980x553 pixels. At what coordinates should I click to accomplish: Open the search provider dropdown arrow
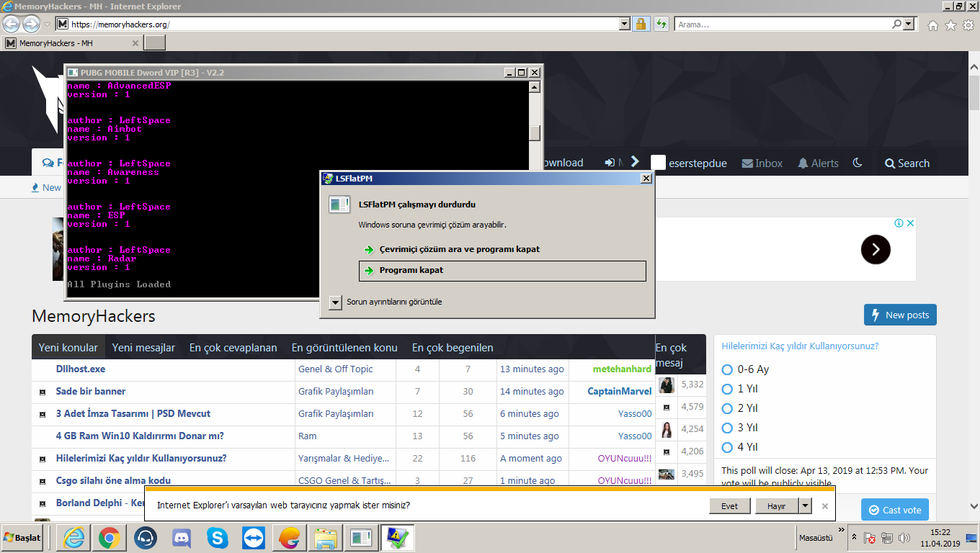click(x=908, y=24)
